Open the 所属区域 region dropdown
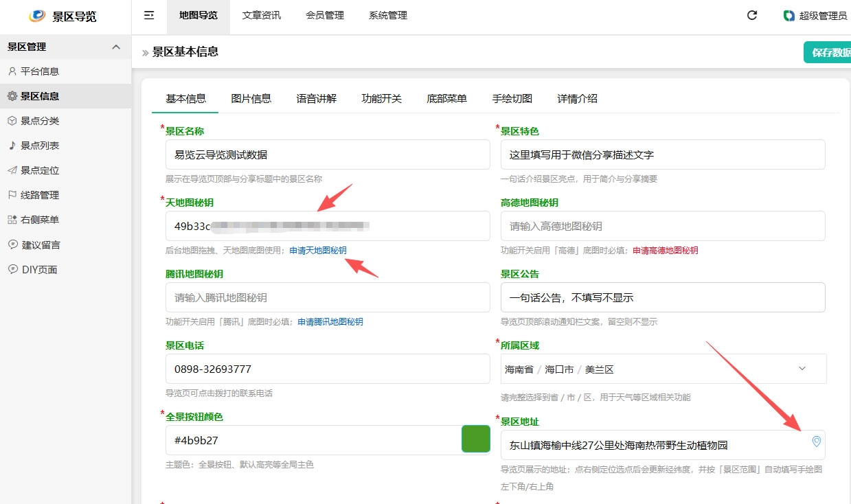 [x=663, y=369]
